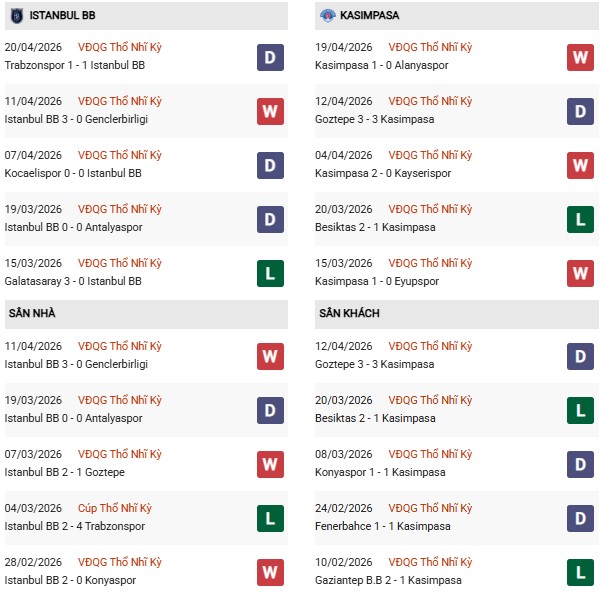Click the W badge for Kasimpasa 1 - 0 Alanyaspor

pos(580,57)
